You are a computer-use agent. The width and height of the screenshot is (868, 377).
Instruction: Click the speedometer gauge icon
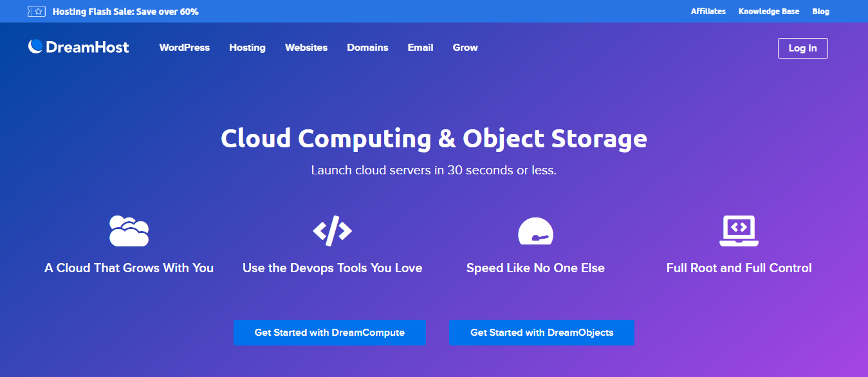(x=535, y=232)
